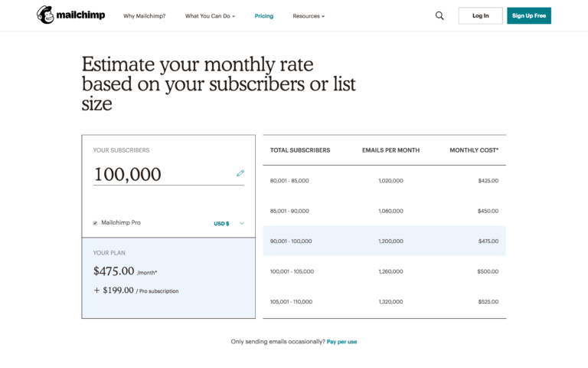Toggle the Mailchimp Pro checkbox
The height and width of the screenshot is (368, 588).
coord(95,223)
